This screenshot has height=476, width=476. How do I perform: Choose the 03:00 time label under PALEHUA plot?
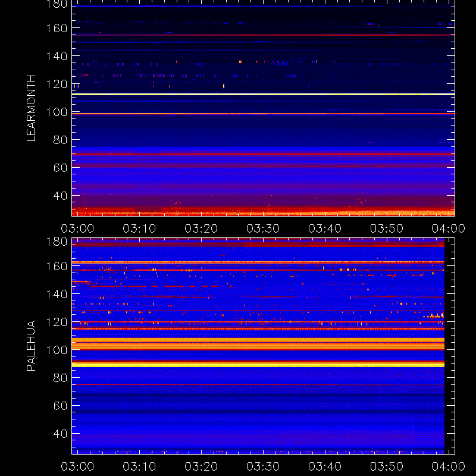point(77,466)
